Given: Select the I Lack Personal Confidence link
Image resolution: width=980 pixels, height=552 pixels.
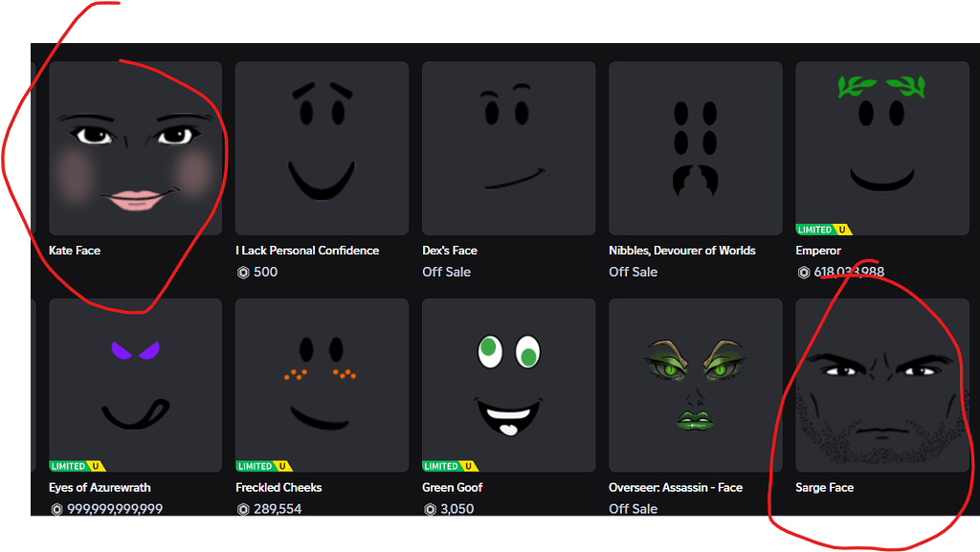Looking at the screenshot, I should pos(308,251).
